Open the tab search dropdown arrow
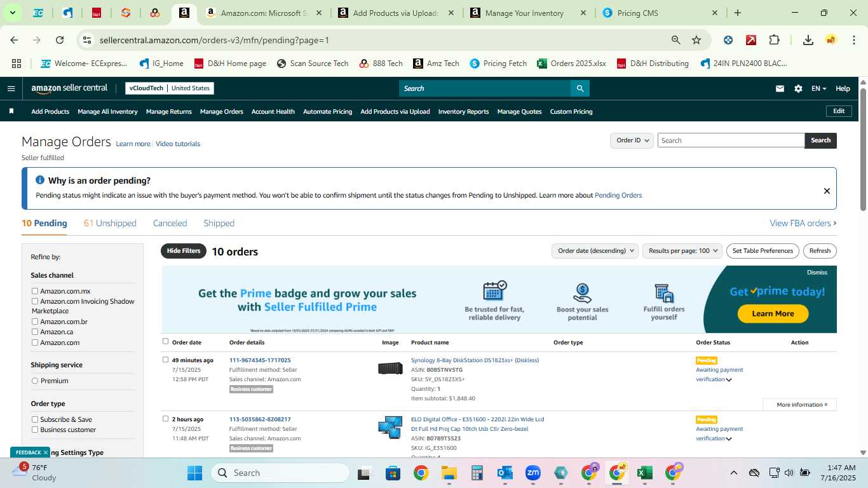The height and width of the screenshot is (488, 868). [12, 13]
